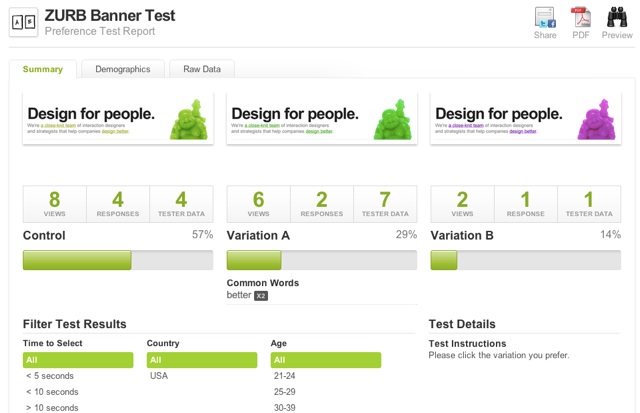This screenshot has width=640, height=413.
Task: Click the A/B test logo icon
Action: pos(25,21)
